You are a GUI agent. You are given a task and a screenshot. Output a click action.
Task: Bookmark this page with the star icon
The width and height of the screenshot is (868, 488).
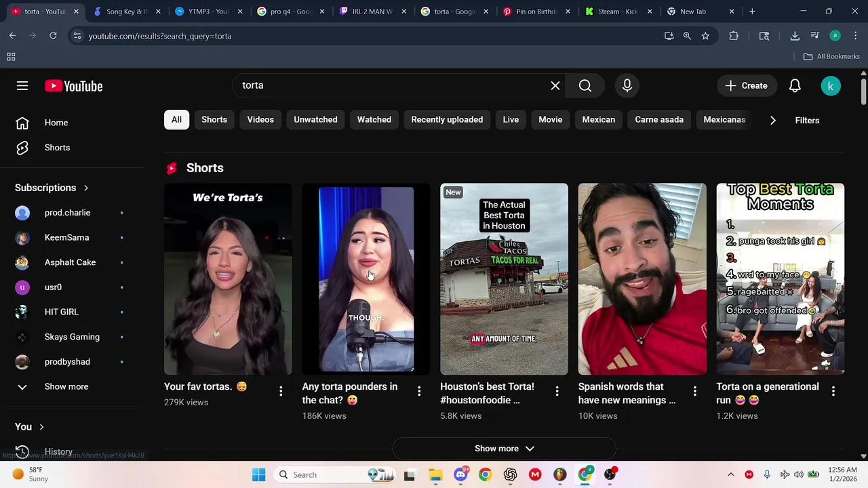[705, 36]
